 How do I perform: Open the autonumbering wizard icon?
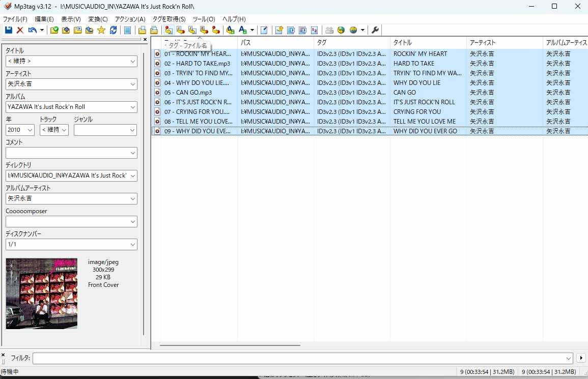(315, 30)
